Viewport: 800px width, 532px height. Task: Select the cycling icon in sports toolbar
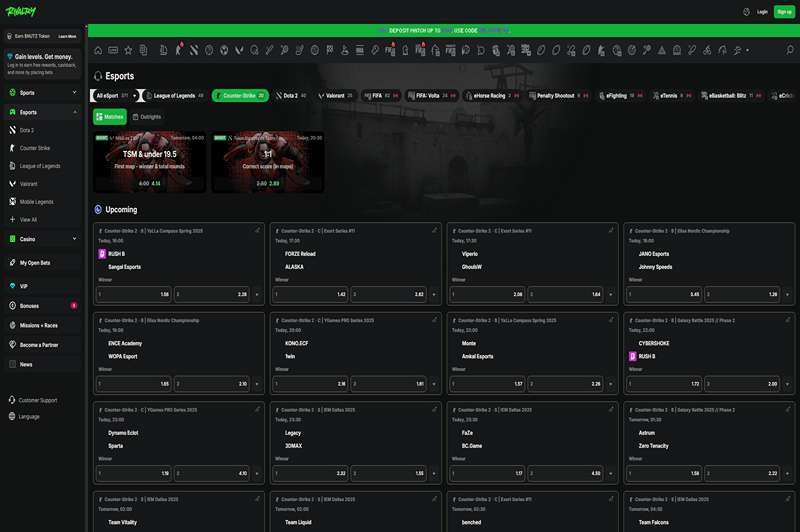(x=707, y=50)
